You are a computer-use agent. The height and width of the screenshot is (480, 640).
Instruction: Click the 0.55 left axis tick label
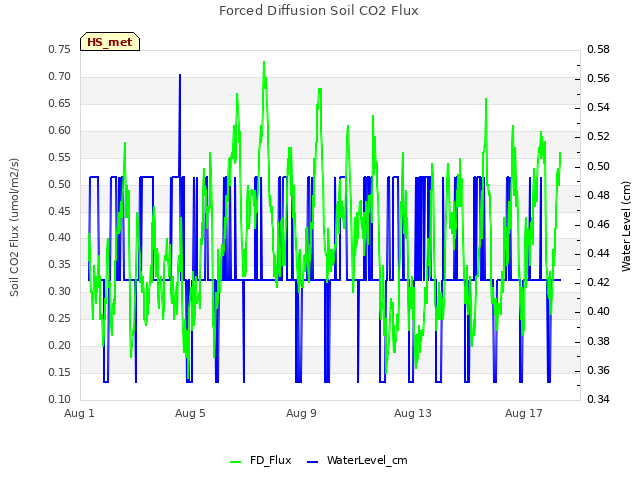[x=60, y=157]
